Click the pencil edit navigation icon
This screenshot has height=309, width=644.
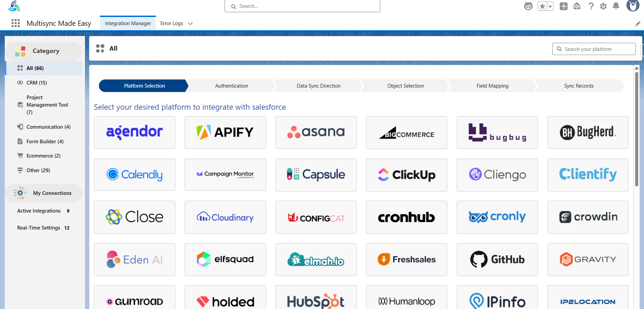(x=638, y=23)
